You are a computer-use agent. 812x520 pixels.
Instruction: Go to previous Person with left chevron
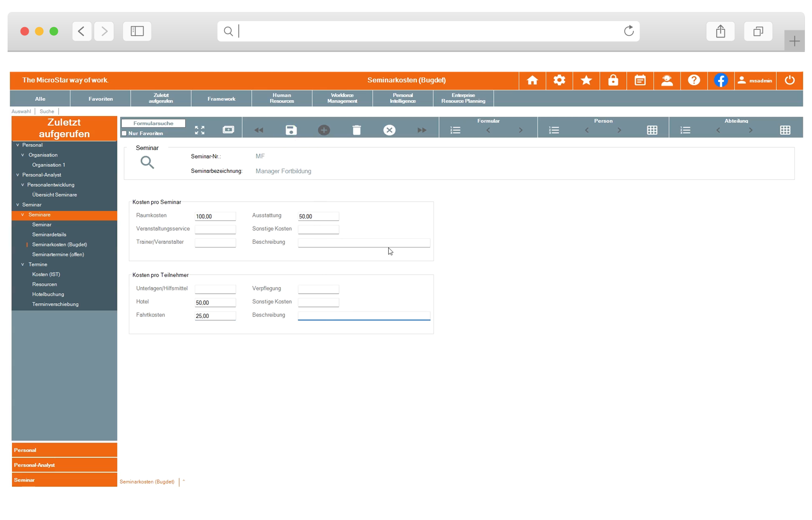coord(587,130)
